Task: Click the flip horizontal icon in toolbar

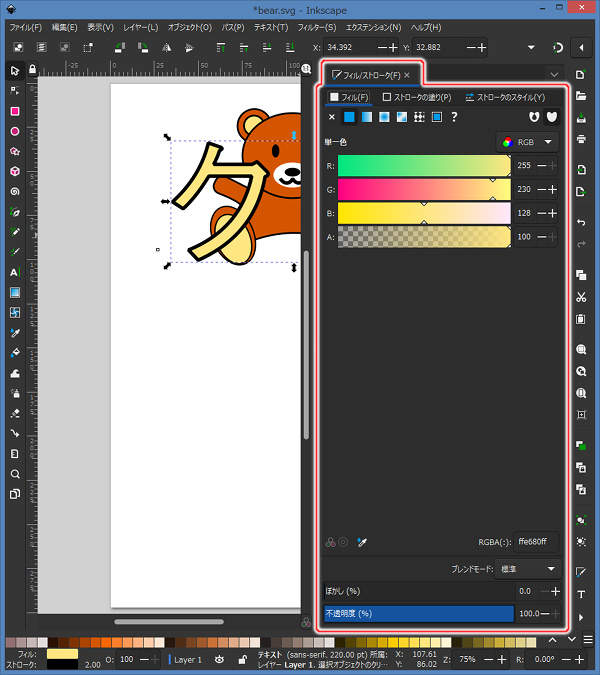Action: pyautogui.click(x=166, y=47)
